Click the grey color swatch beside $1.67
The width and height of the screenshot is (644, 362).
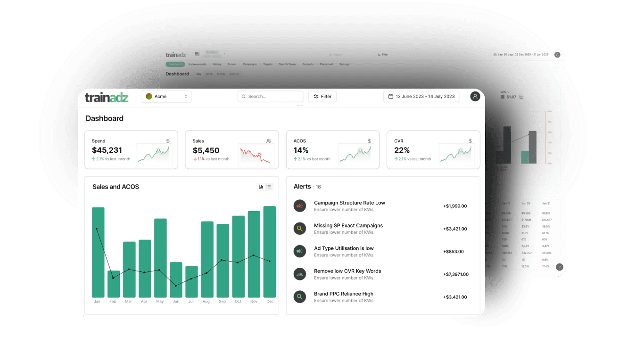[x=503, y=97]
